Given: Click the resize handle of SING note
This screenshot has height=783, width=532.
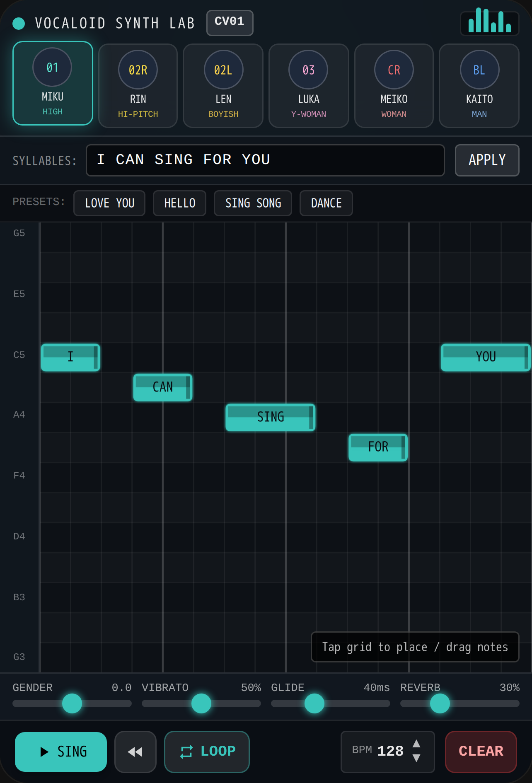Looking at the screenshot, I should point(311,417).
